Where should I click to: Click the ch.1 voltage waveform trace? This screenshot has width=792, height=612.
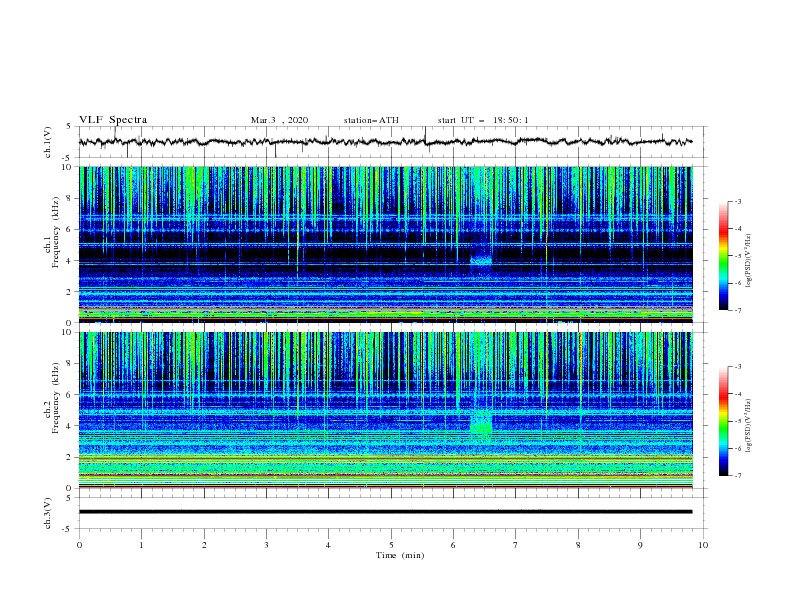[x=385, y=142]
